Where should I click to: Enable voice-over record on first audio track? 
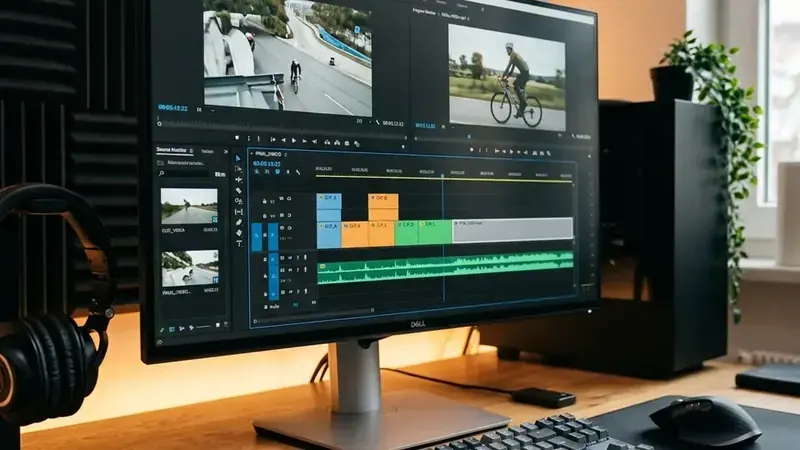click(305, 258)
